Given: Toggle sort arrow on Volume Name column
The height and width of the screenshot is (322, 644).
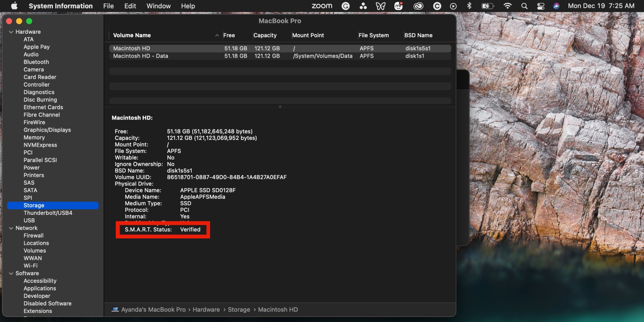Looking at the screenshot, I should click(x=217, y=35).
